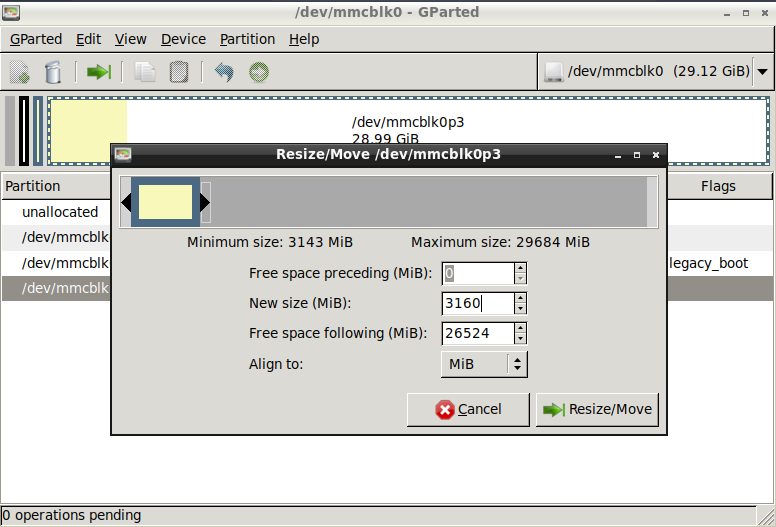Focus the New size (MiB) field
Image resolution: width=776 pixels, height=527 pixels.
(x=477, y=303)
